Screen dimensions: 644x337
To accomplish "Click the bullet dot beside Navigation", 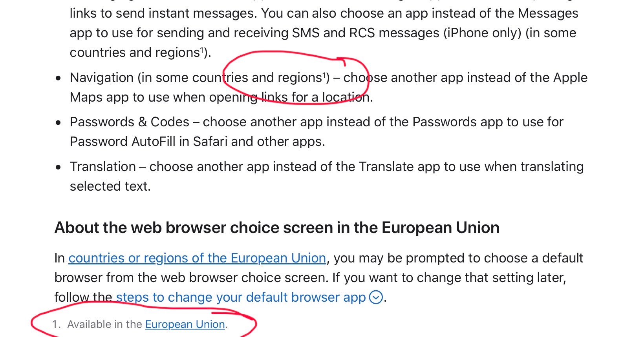I will coord(59,78).
